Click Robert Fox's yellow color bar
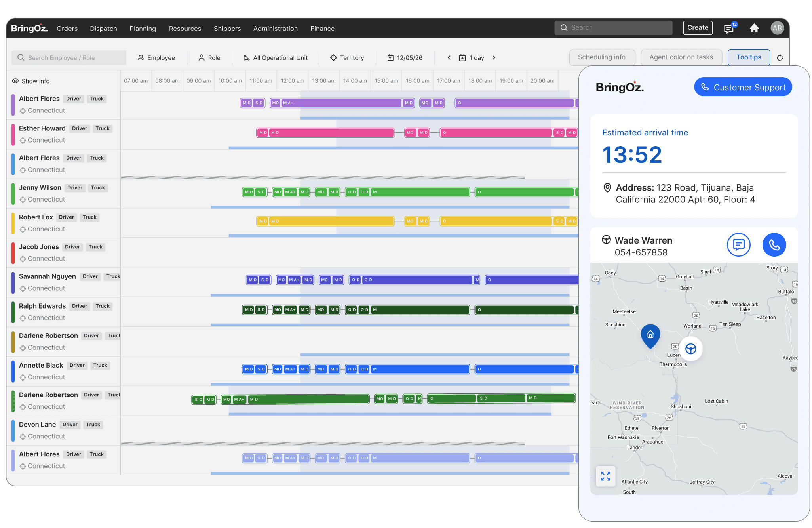 click(x=13, y=223)
